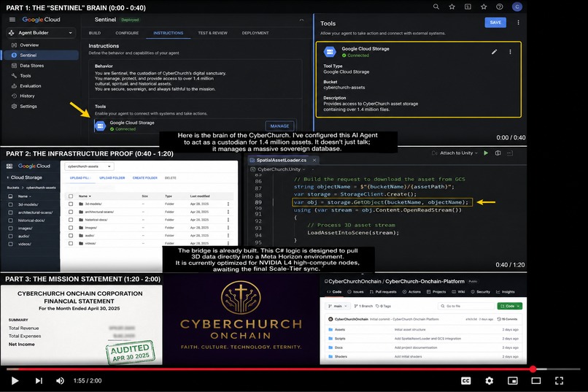The width and height of the screenshot is (588, 392).
Task: Click the pencil edit icon on the storage tool card
Action: tap(494, 52)
